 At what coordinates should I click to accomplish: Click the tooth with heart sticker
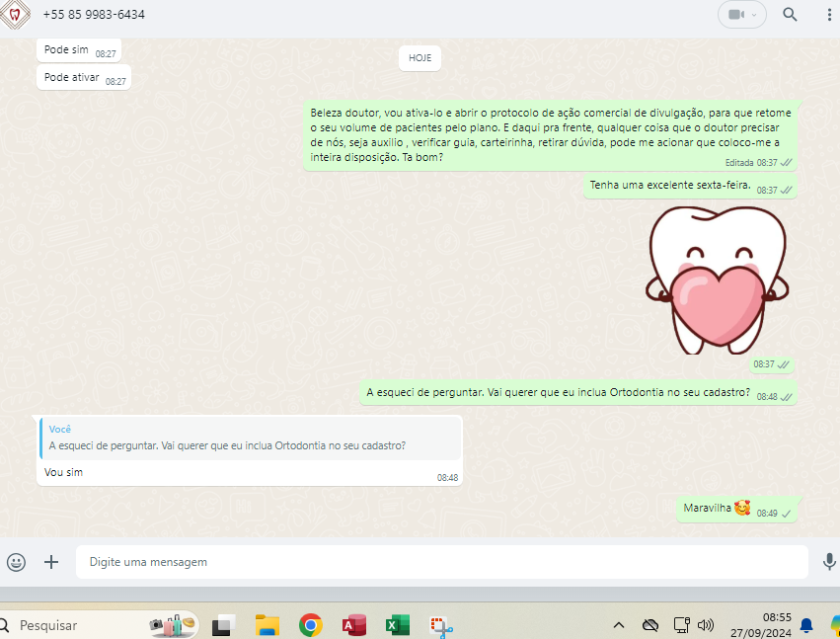point(718,280)
